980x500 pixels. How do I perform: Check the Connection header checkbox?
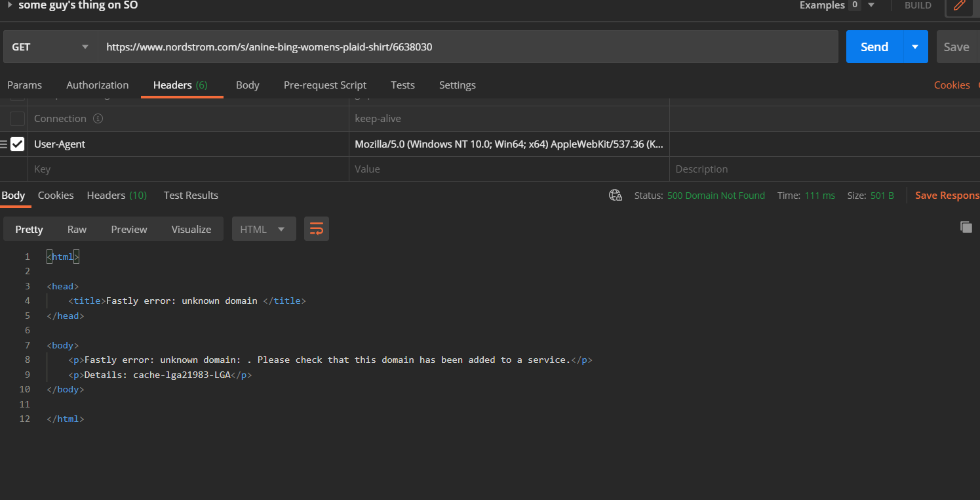click(x=18, y=119)
